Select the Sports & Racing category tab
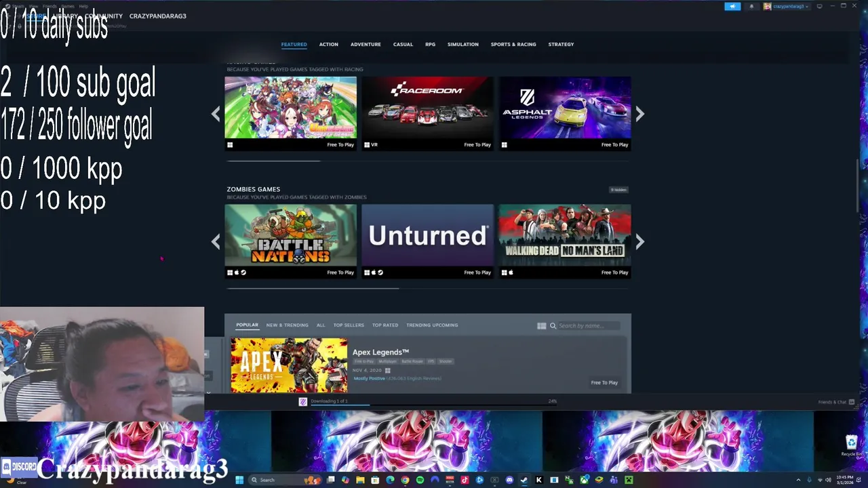This screenshot has width=868, height=488. coord(513,44)
